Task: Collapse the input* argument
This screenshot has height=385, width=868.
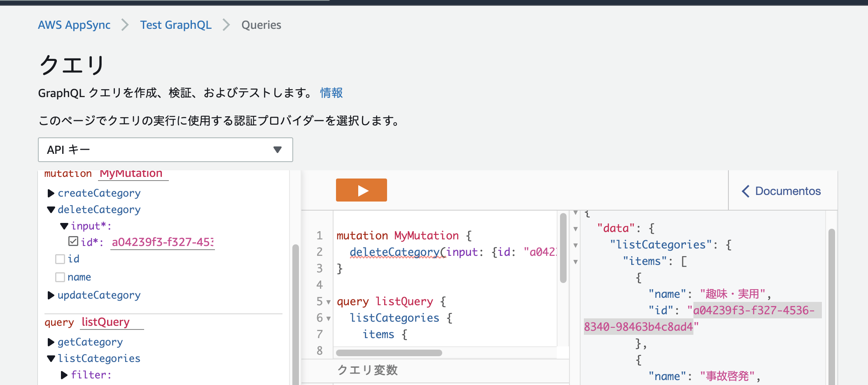Action: click(64, 226)
